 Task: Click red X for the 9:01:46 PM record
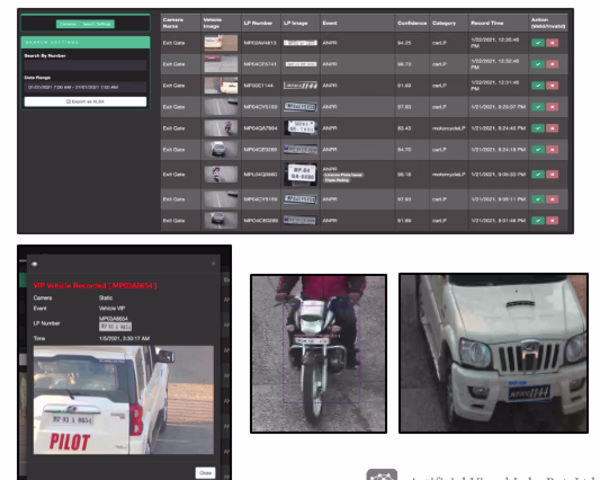[552, 220]
